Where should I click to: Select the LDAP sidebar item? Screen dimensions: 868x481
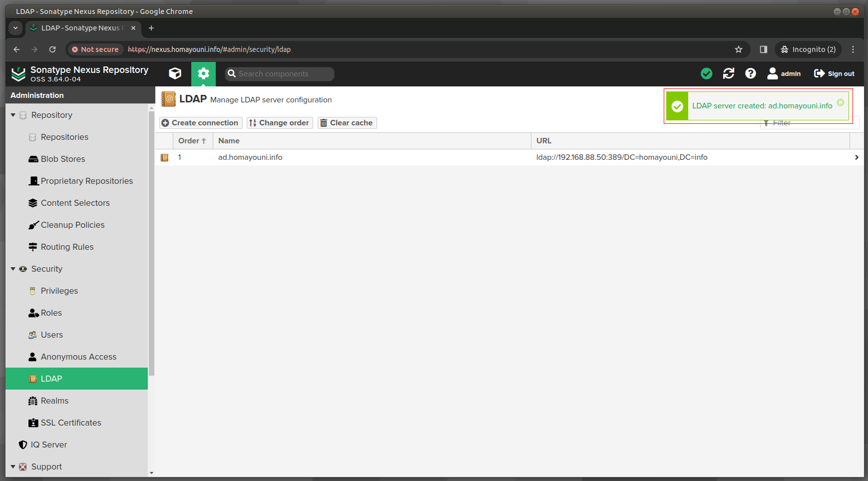pyautogui.click(x=76, y=379)
